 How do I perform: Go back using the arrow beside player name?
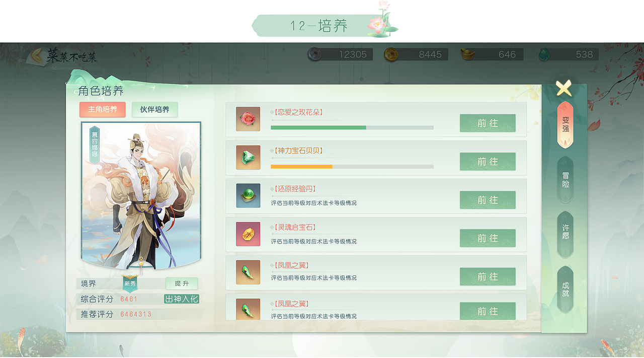tap(38, 56)
